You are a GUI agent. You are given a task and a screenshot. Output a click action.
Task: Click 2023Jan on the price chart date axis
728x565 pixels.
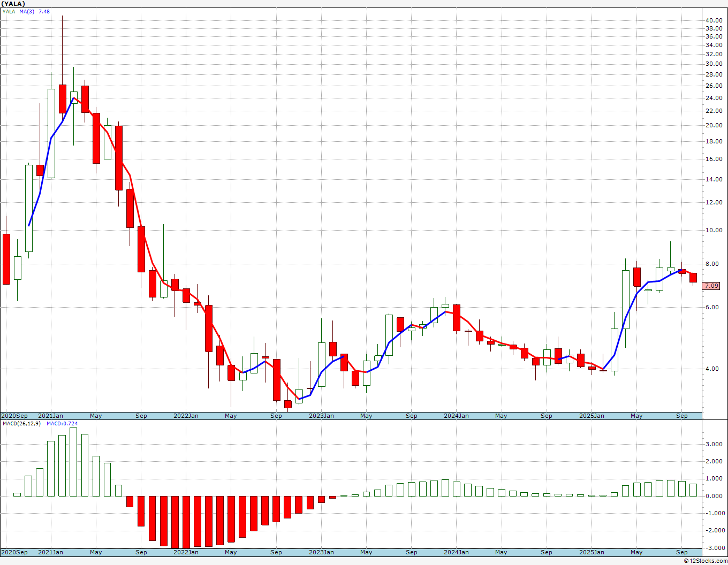(321, 416)
